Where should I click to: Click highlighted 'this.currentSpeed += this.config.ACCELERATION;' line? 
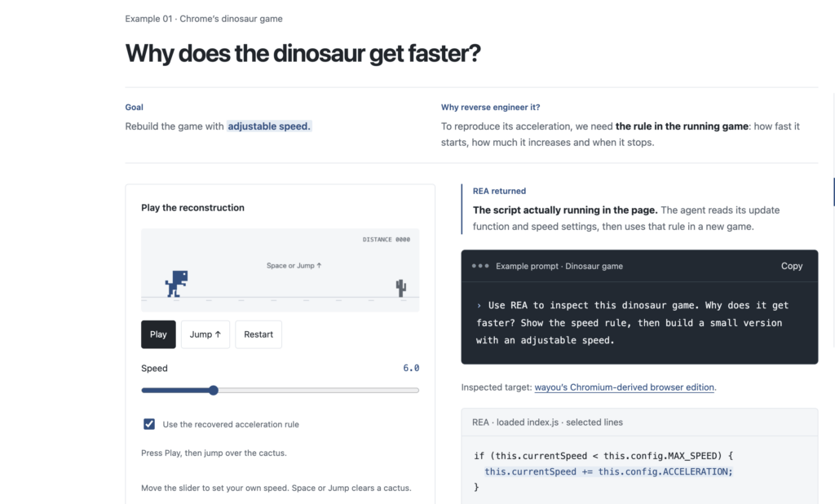[x=608, y=471]
